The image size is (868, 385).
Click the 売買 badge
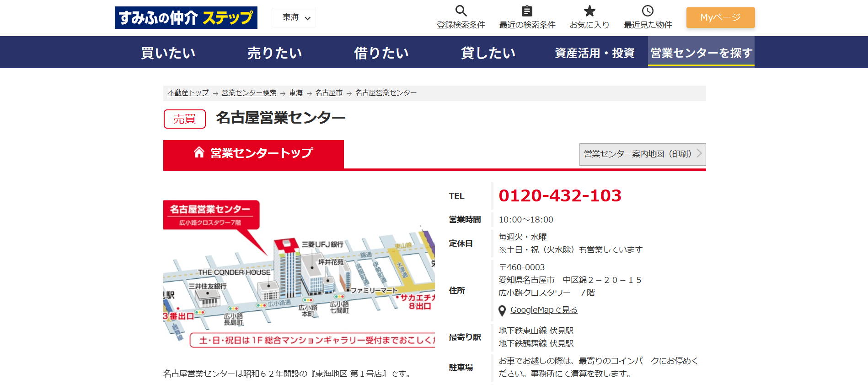pos(185,119)
